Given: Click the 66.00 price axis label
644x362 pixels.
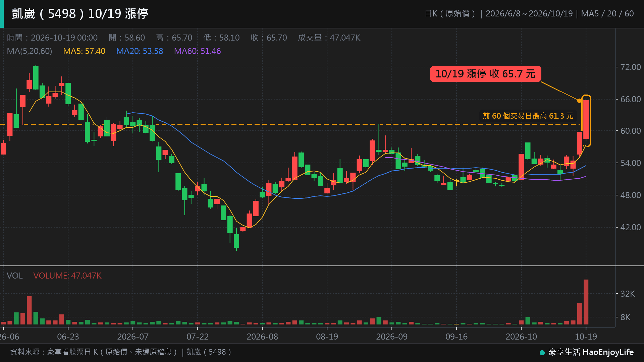Looking at the screenshot, I should [631, 99].
